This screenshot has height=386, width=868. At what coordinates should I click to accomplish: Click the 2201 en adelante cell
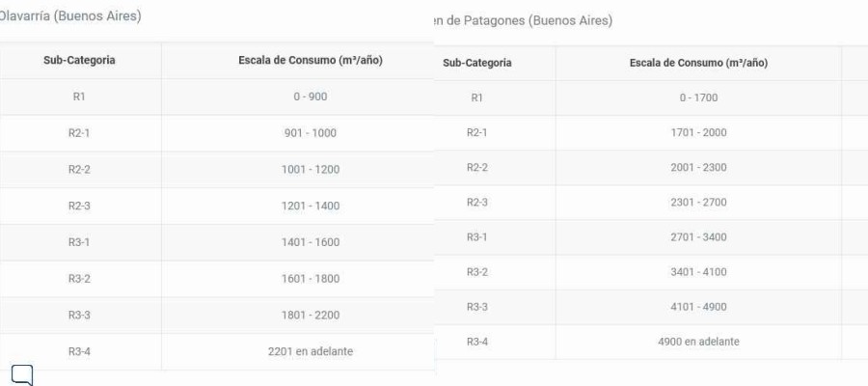(311, 351)
